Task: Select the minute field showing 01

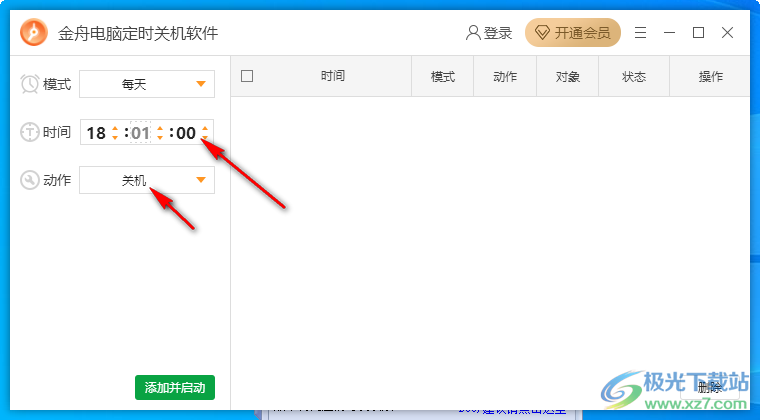Action: [x=140, y=133]
